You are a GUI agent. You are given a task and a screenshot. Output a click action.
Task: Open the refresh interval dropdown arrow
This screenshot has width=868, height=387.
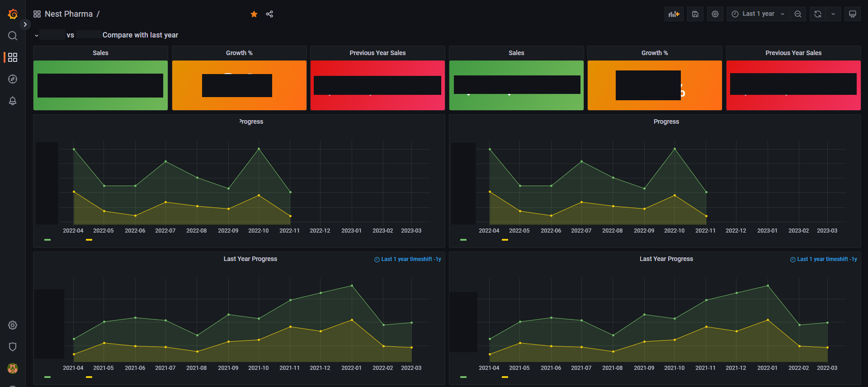pos(833,14)
